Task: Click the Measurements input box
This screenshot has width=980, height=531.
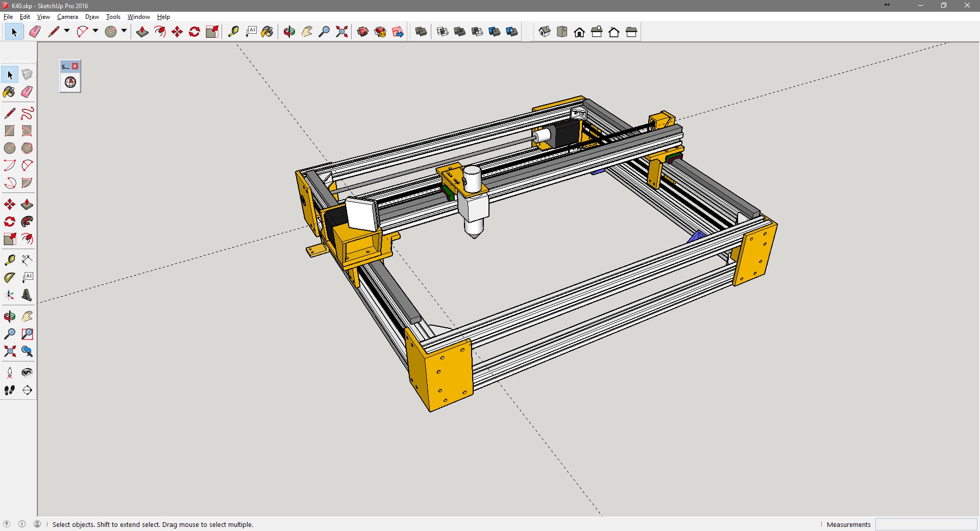Action: click(925, 524)
